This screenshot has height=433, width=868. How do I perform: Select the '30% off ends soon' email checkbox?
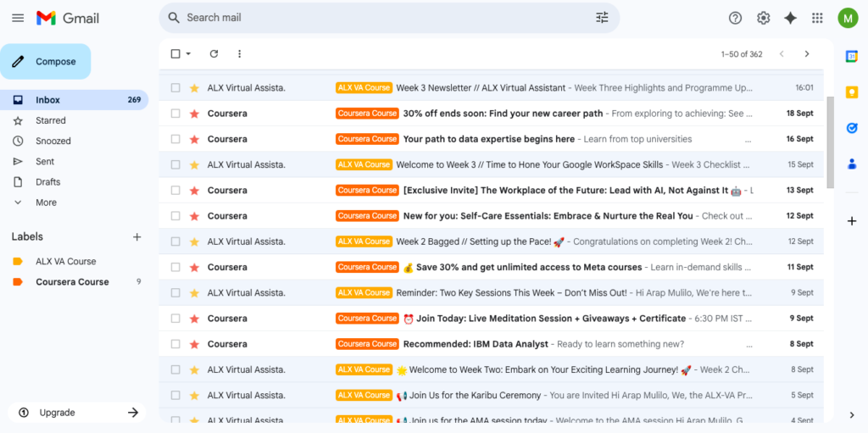[x=175, y=113]
